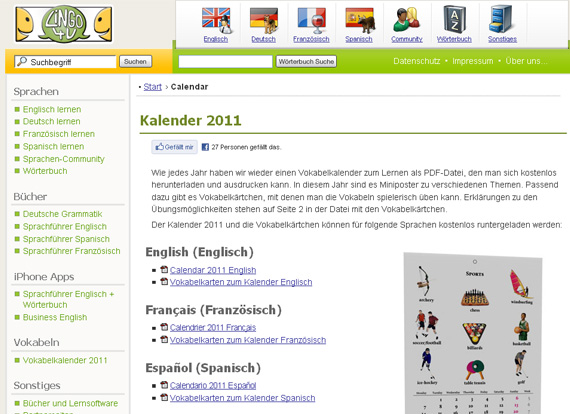Click PDF icon beside Vokabelkarten Spanisch

pos(164,397)
